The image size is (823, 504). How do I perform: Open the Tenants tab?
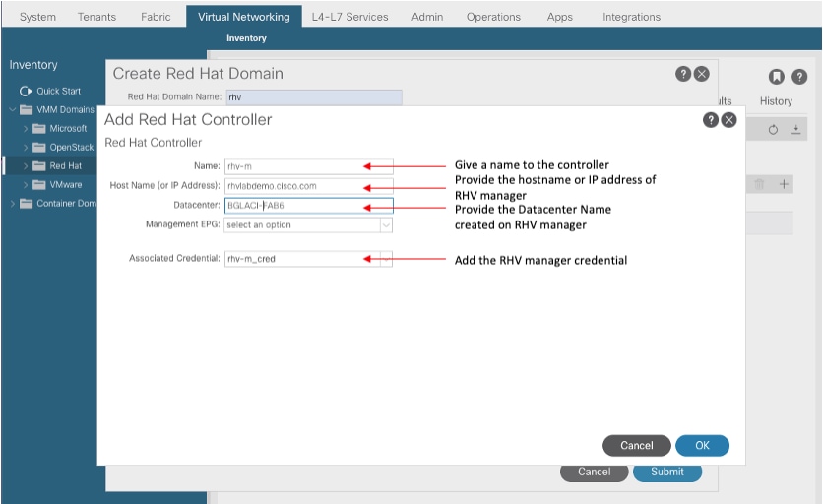coord(96,17)
